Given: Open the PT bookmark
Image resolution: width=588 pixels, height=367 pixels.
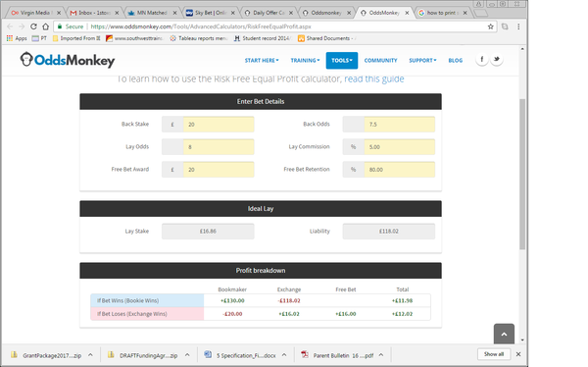Looking at the screenshot, I should pyautogui.click(x=39, y=38).
